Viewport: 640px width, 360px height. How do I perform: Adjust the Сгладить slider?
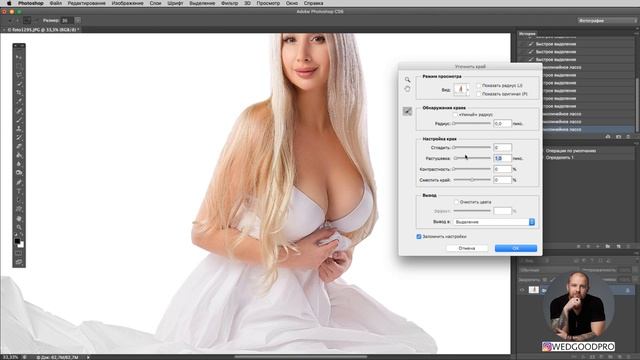(472, 147)
